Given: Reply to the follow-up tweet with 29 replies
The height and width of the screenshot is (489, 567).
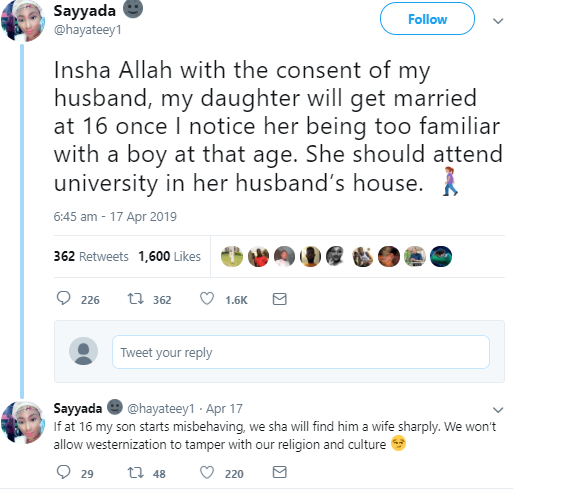Looking at the screenshot, I should (x=64, y=472).
